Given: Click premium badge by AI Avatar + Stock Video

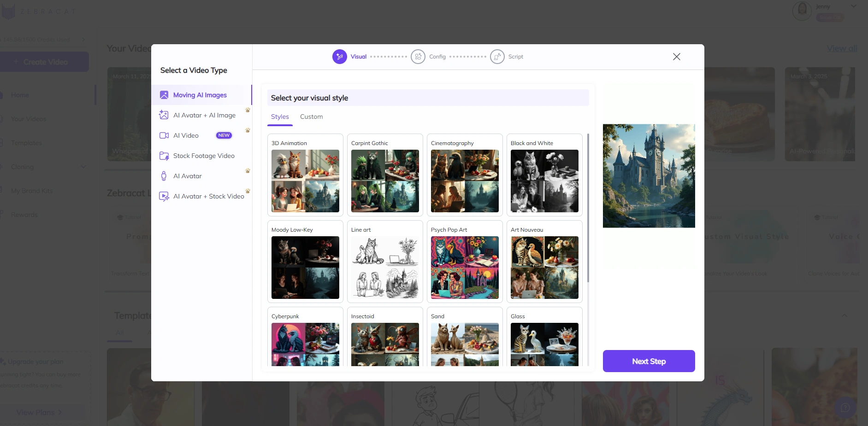Looking at the screenshot, I should (248, 191).
